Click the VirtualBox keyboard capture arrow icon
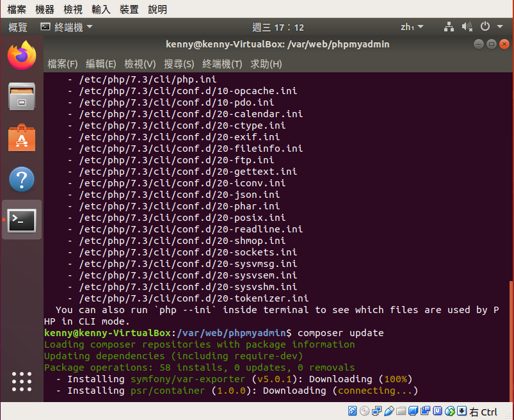 [462, 411]
